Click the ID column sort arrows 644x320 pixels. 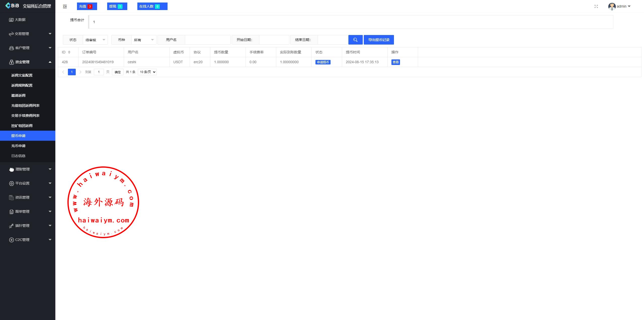coord(69,52)
